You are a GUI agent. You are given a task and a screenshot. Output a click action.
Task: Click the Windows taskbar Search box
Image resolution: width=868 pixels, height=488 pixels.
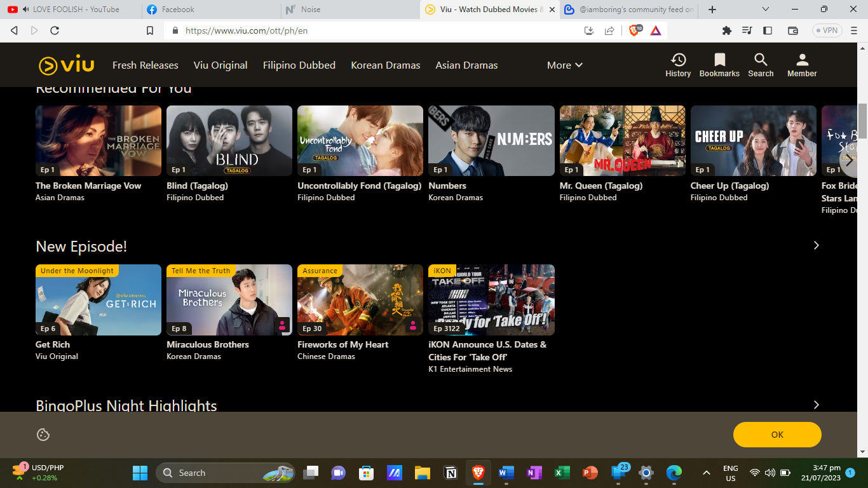coord(226,473)
